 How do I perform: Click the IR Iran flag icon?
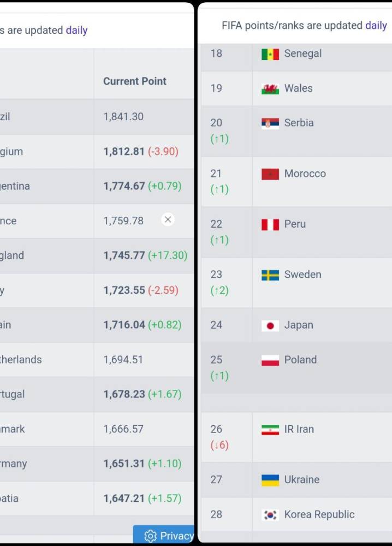tap(270, 430)
